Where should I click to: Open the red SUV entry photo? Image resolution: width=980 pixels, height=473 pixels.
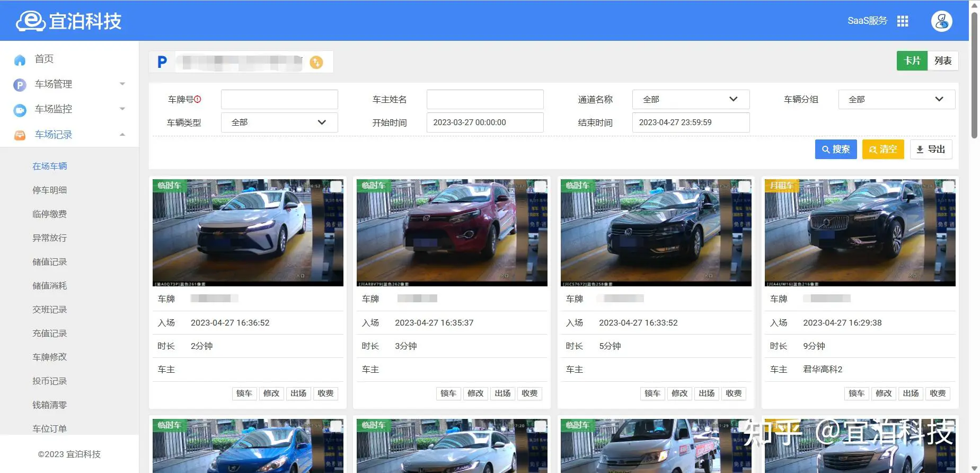click(x=452, y=233)
